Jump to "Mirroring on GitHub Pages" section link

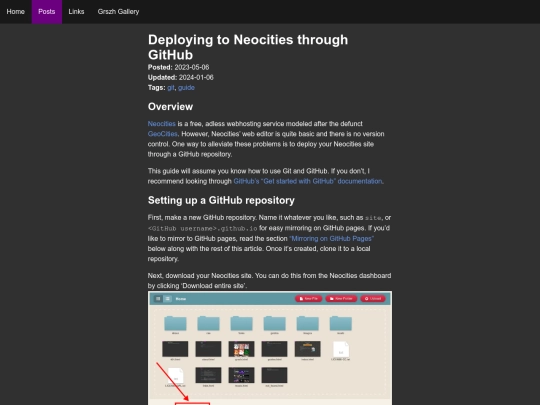(x=331, y=239)
